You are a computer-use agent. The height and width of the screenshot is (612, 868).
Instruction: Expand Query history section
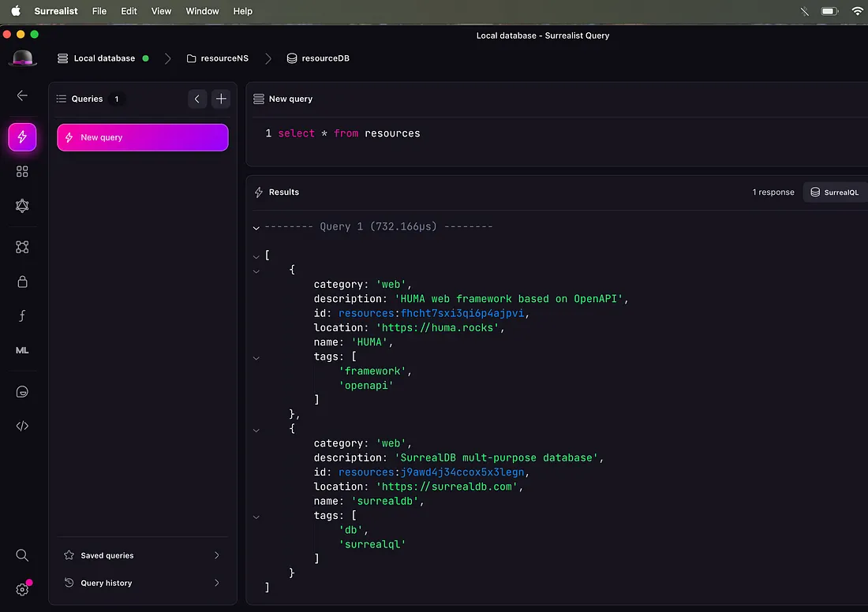[x=142, y=583]
